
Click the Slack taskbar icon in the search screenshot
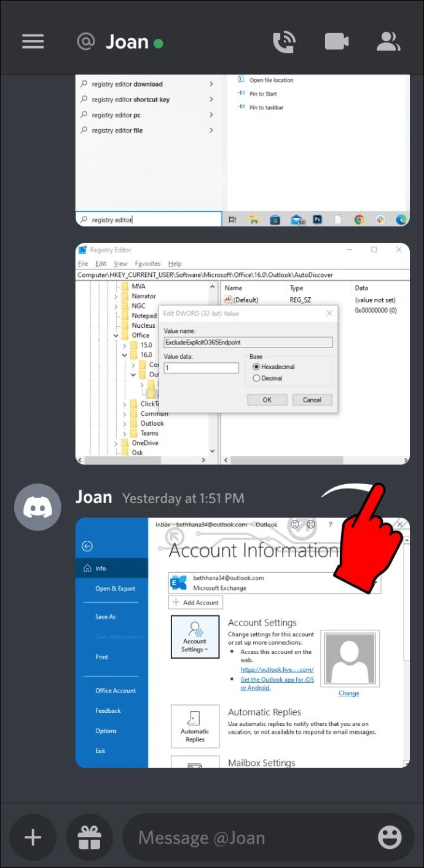point(380,220)
